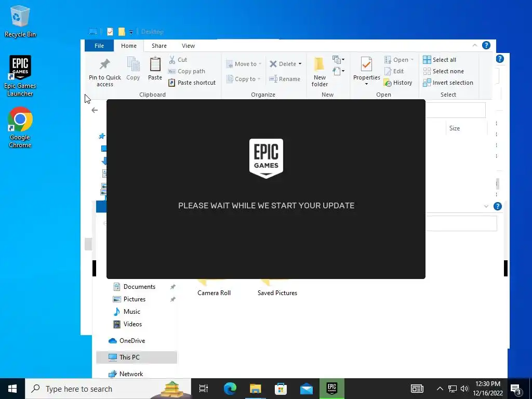Select Documents in the navigation pane
This screenshot has height=399, width=532.
tap(139, 287)
